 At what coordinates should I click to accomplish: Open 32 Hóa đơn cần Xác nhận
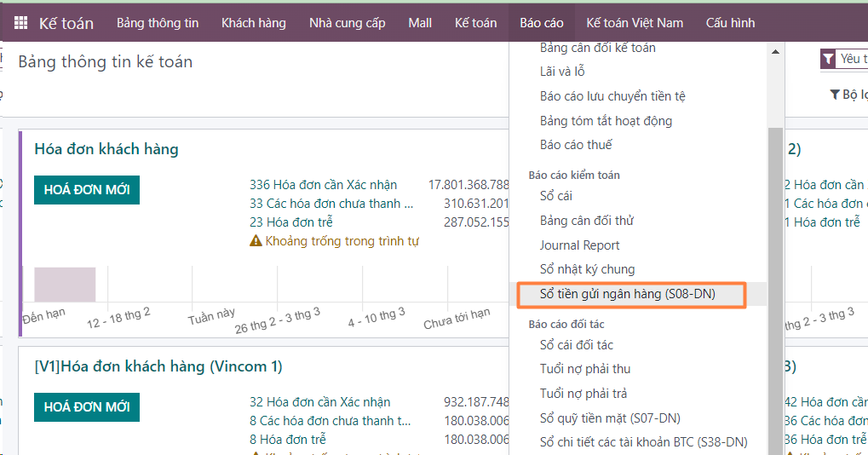click(x=320, y=402)
